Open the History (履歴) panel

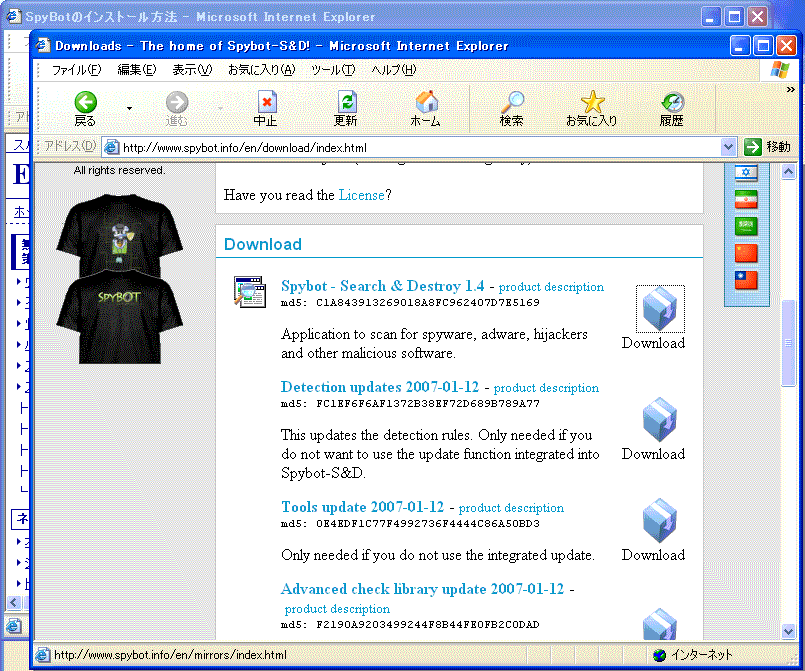(x=672, y=102)
